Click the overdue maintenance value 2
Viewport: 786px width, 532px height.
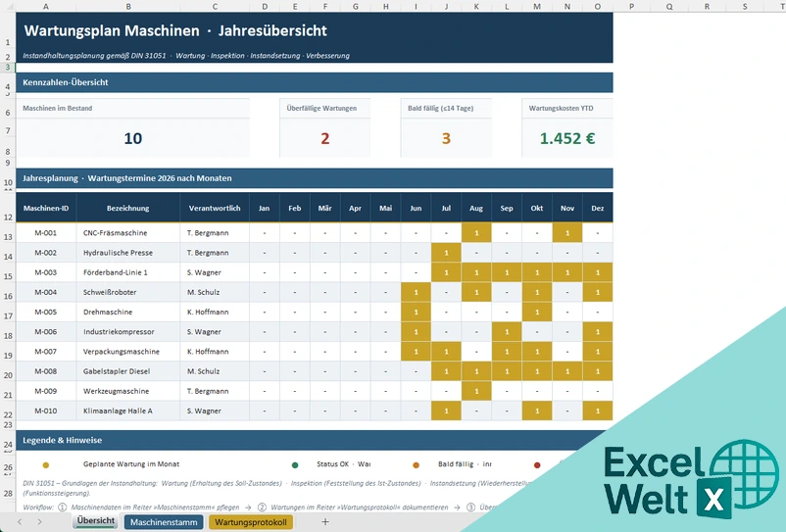point(324,138)
